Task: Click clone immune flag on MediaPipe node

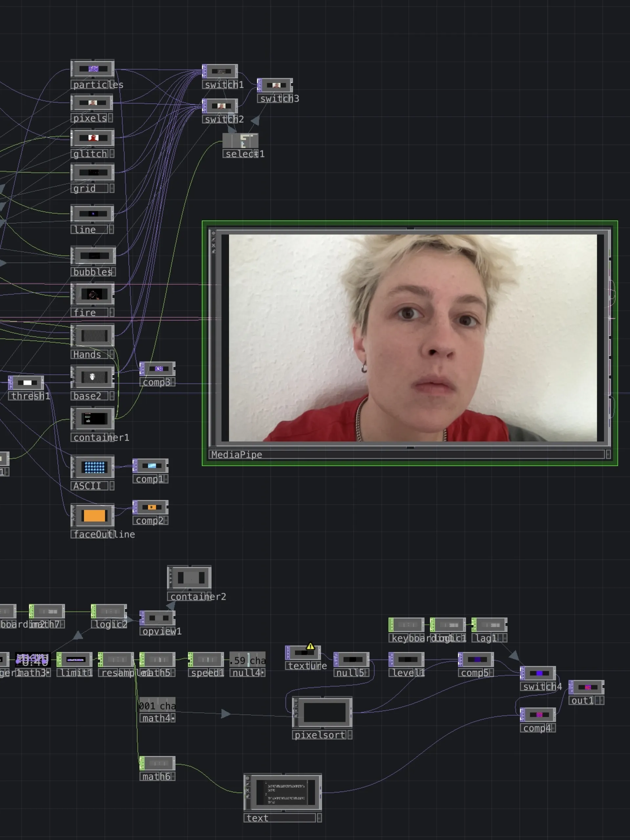Action: (213, 239)
